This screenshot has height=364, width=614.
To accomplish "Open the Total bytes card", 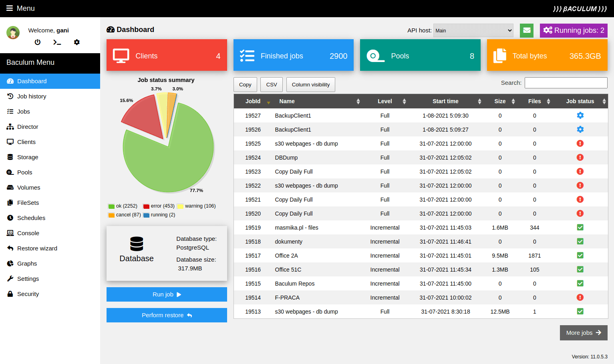I will point(547,55).
